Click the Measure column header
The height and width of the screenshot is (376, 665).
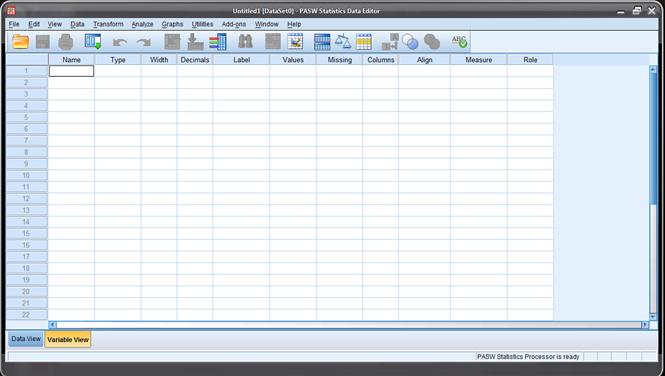479,60
